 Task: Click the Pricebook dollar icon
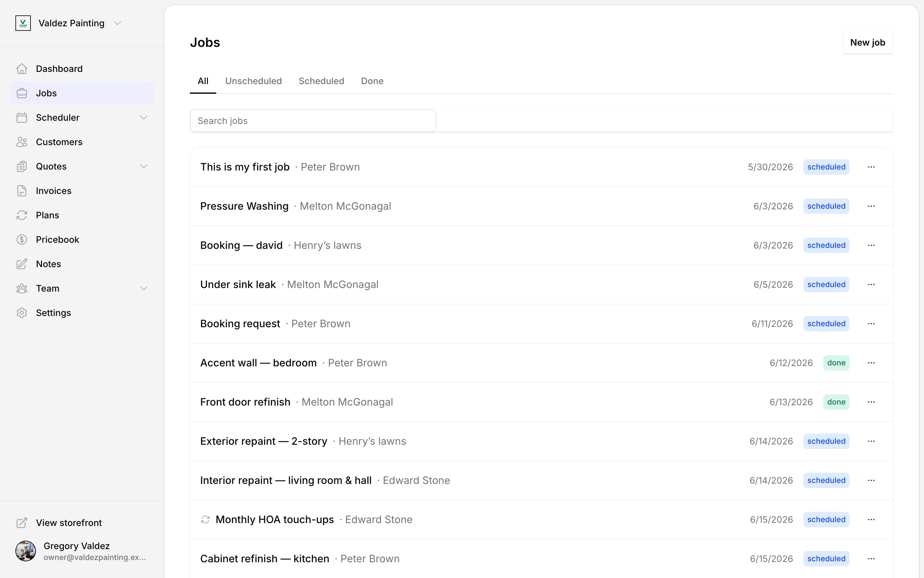22,240
